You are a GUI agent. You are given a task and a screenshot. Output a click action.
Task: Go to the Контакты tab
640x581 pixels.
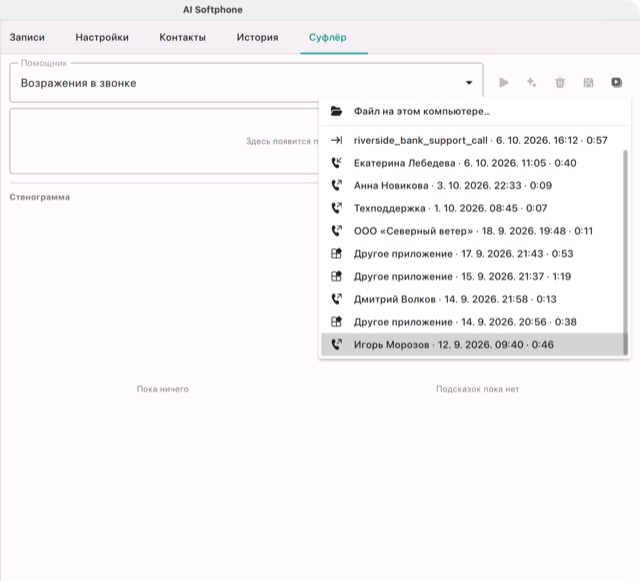[x=182, y=37]
